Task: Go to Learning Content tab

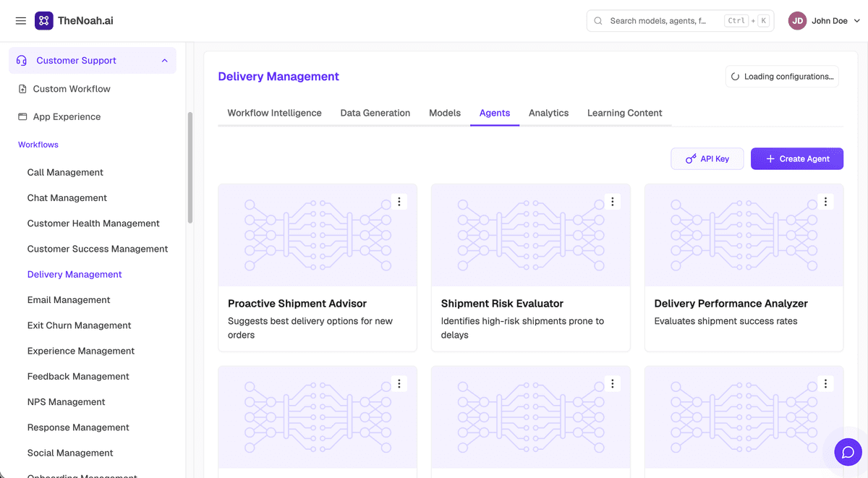Action: click(x=625, y=113)
